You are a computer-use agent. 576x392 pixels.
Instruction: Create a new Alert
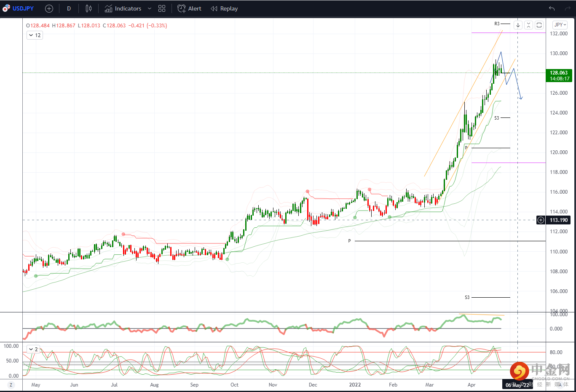189,8
